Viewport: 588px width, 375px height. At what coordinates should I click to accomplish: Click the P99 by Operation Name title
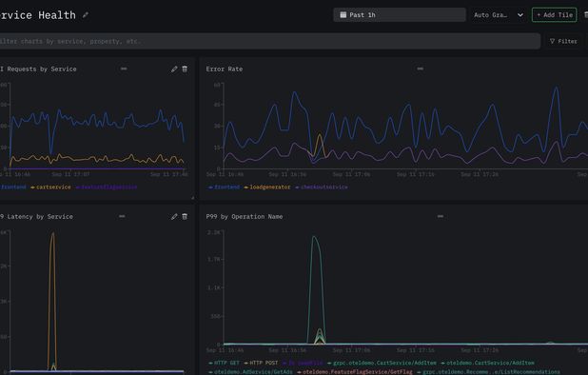[x=245, y=216]
